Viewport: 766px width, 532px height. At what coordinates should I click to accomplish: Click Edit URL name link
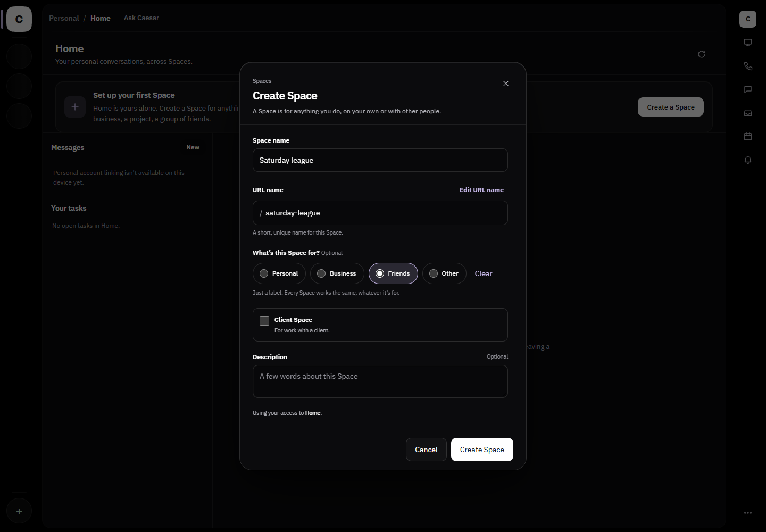(x=481, y=190)
